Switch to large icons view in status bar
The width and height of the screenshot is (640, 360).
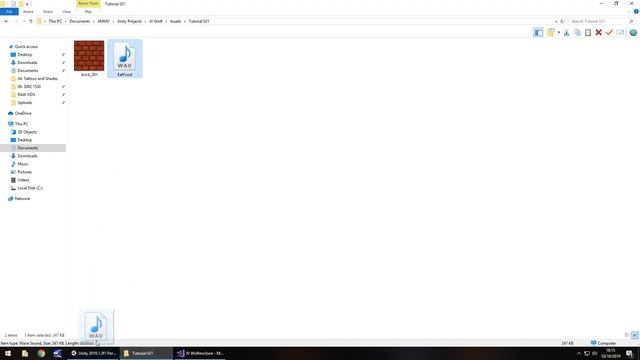[634, 335]
